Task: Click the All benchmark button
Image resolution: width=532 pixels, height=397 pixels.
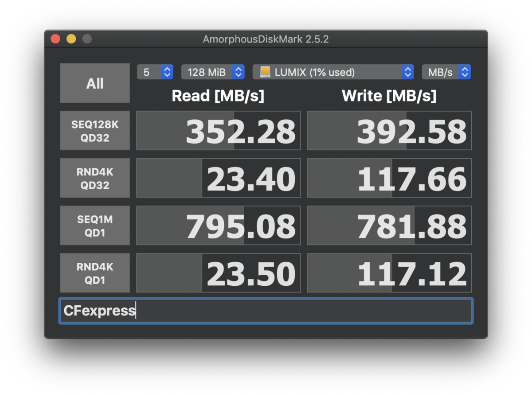Action: tap(95, 83)
